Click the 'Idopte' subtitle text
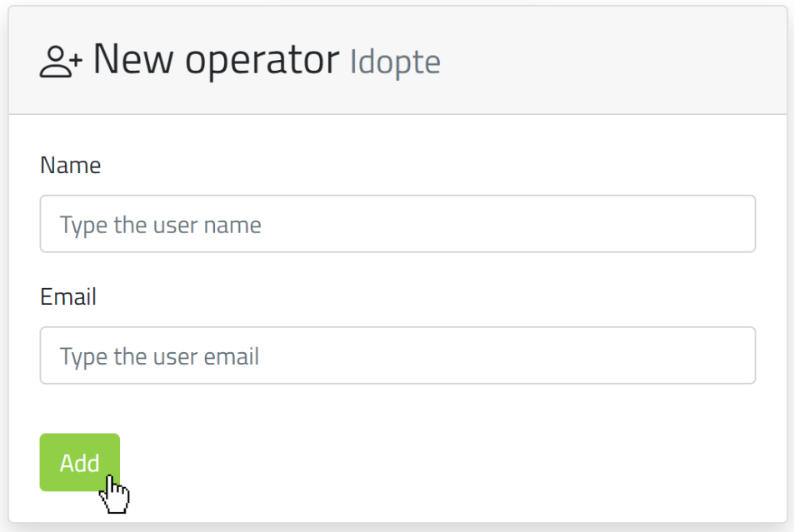Image resolution: width=794 pixels, height=532 pixels. (x=395, y=62)
